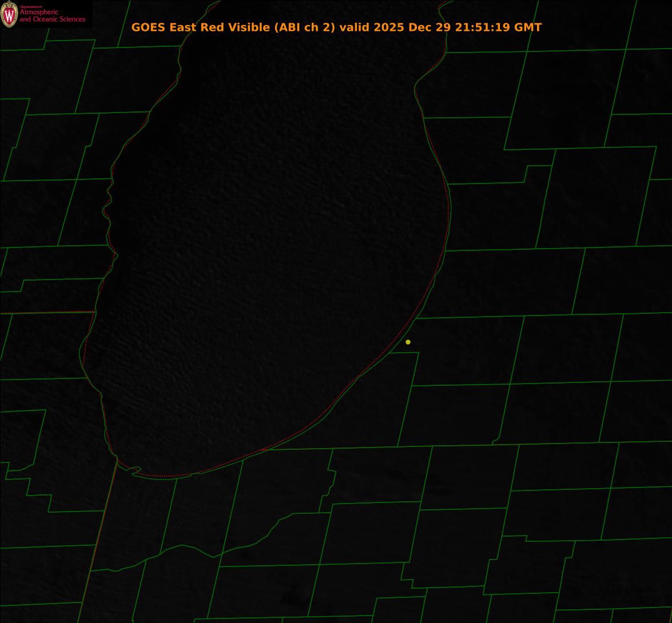The image size is (672, 623).
Task: Click 'and Oceanic Sciences' in the logo
Action: [x=52, y=19]
